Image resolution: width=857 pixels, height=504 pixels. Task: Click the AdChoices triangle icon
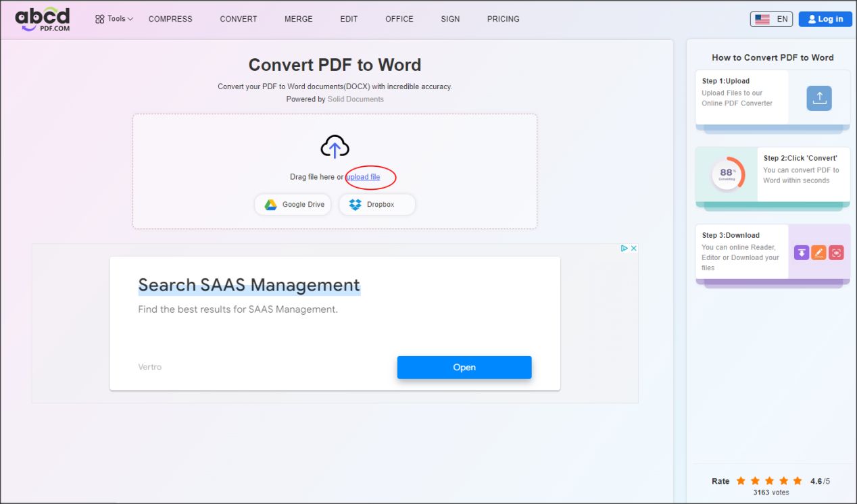coord(625,249)
